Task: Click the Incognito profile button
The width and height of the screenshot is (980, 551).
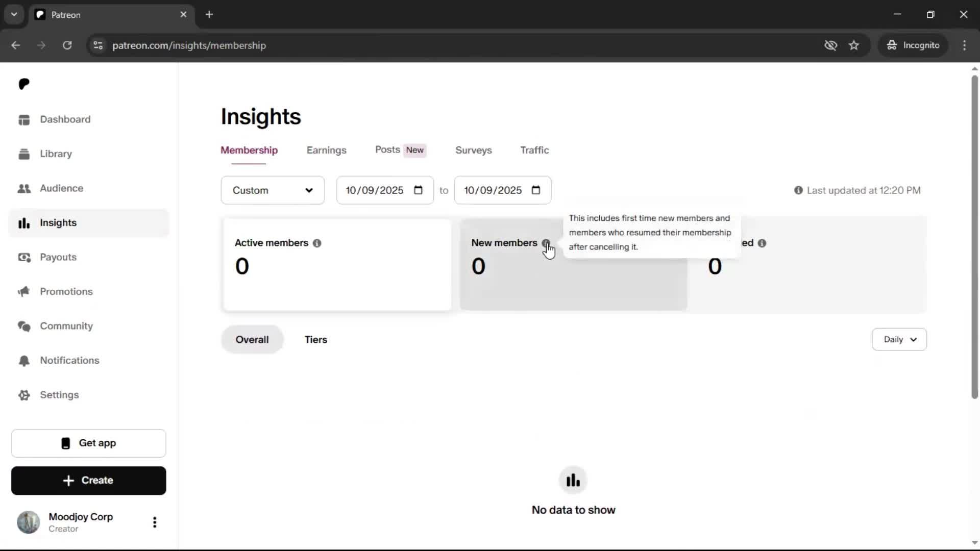Action: tap(913, 45)
